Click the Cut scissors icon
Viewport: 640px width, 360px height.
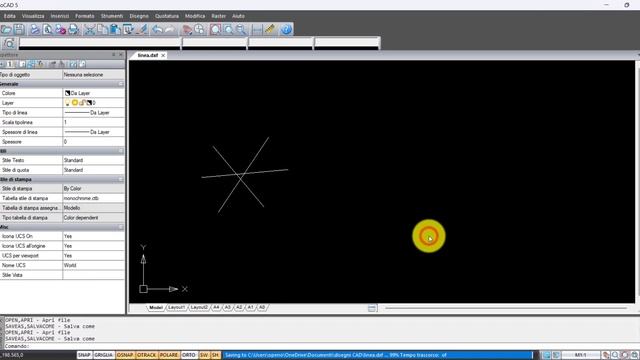pyautogui.click(x=89, y=29)
